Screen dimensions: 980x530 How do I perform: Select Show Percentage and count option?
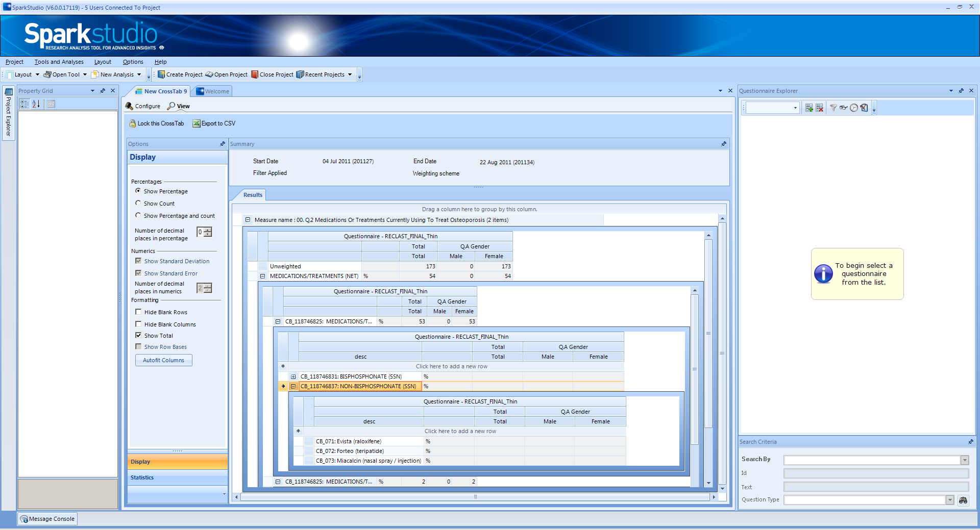[138, 215]
